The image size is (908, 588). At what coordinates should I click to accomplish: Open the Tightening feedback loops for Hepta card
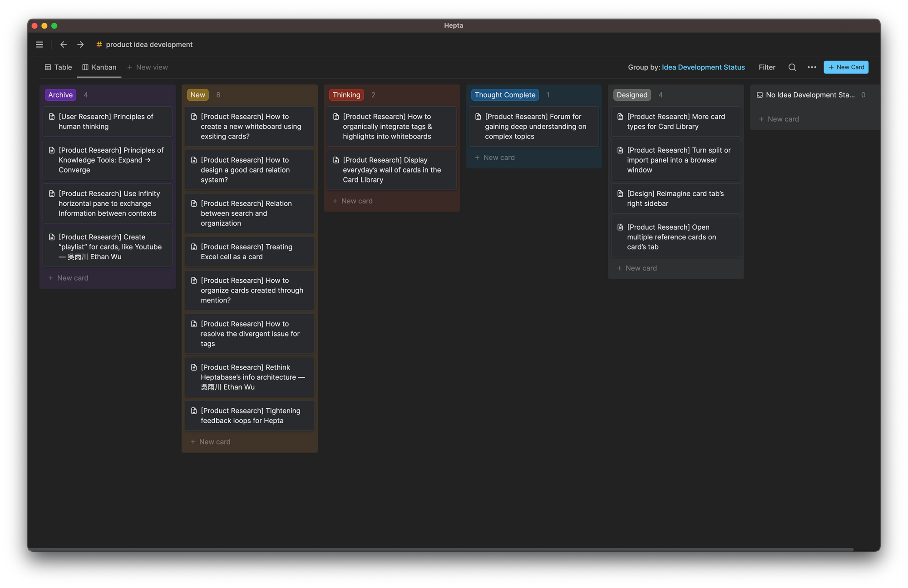click(x=250, y=415)
